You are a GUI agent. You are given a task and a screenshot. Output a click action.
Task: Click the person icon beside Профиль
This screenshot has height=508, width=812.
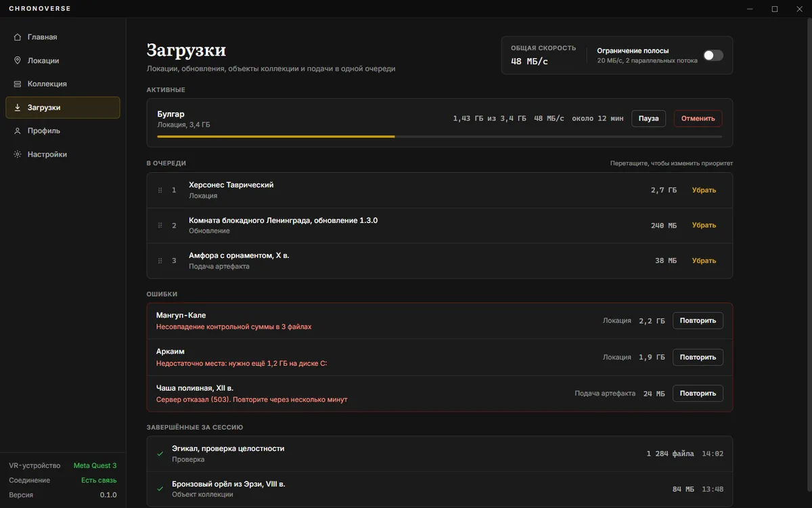click(18, 131)
